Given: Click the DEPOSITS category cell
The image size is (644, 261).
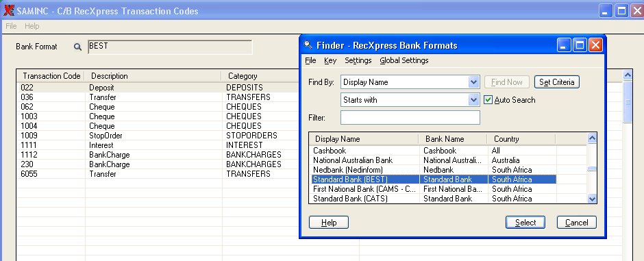Looking at the screenshot, I should 245,88.
